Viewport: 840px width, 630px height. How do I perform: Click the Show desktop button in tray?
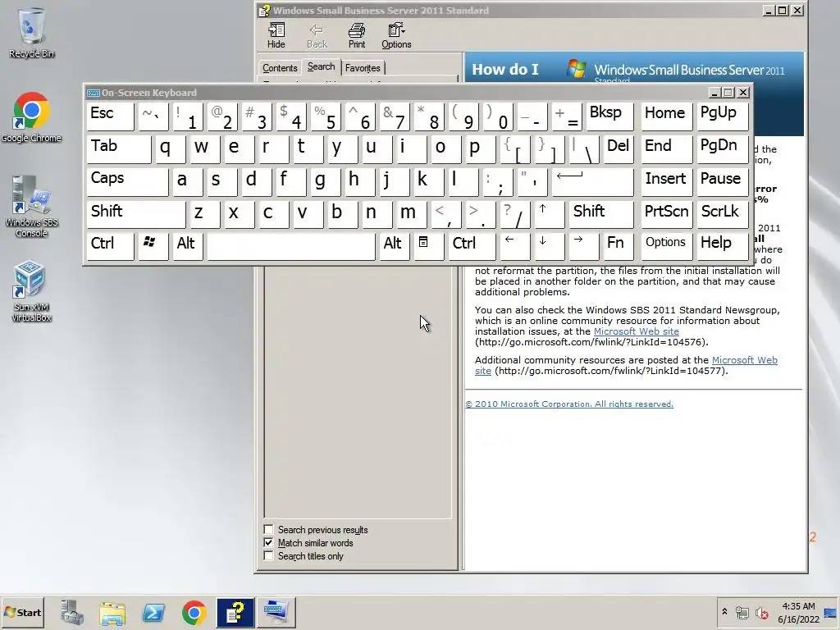click(x=832, y=612)
